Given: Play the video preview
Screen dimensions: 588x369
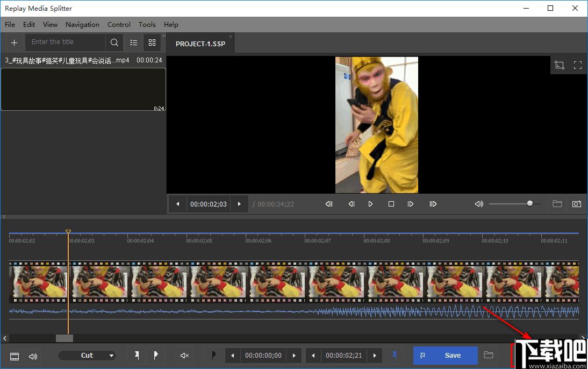Looking at the screenshot, I should tap(370, 204).
